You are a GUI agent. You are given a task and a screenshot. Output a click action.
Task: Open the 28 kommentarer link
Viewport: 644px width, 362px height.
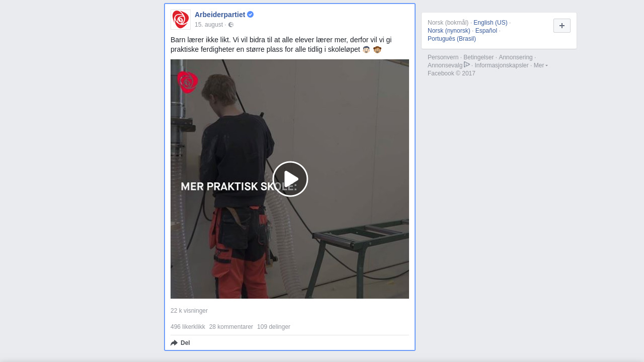tap(231, 327)
